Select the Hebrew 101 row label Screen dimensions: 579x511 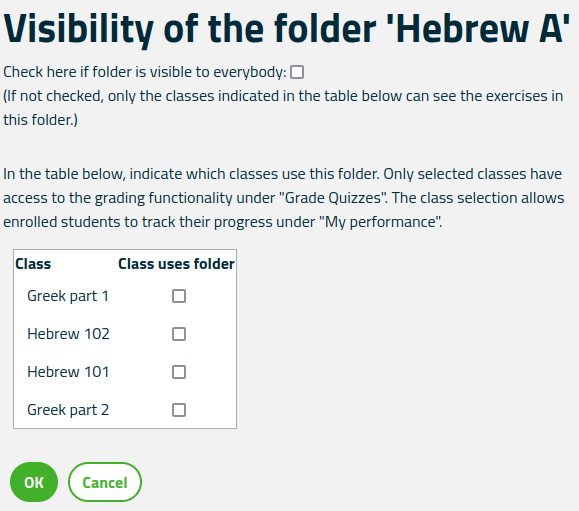[x=68, y=372]
